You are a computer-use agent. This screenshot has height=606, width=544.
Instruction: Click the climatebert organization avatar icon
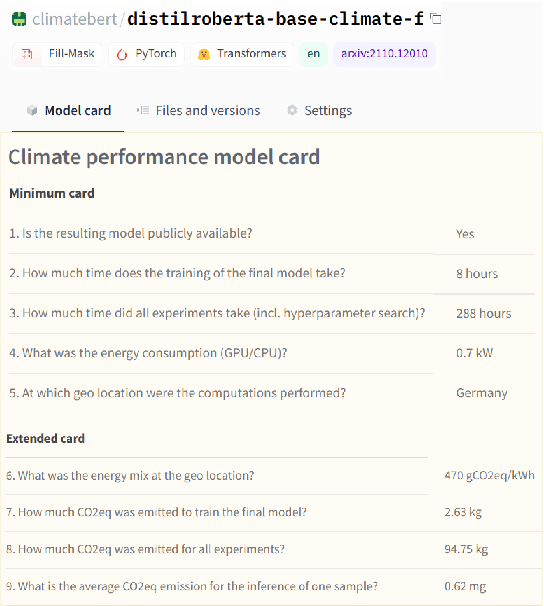click(x=19, y=19)
